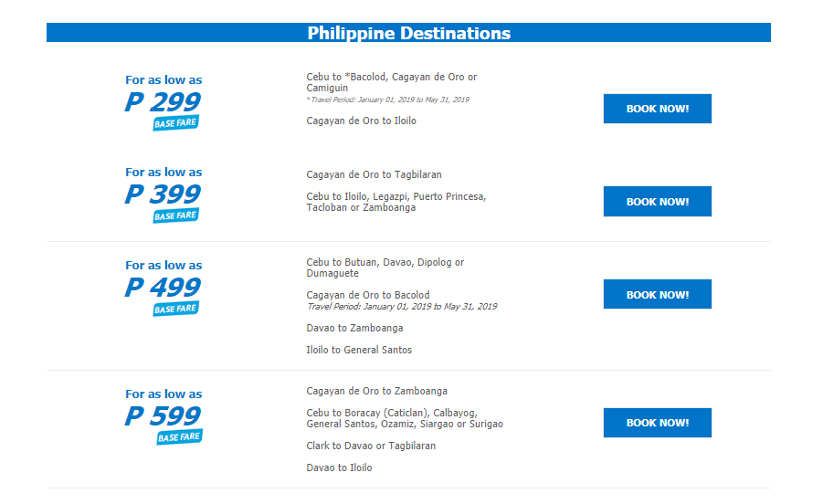823x504 pixels.
Task: Select Davao to Iloilo route text
Action: coord(339,467)
